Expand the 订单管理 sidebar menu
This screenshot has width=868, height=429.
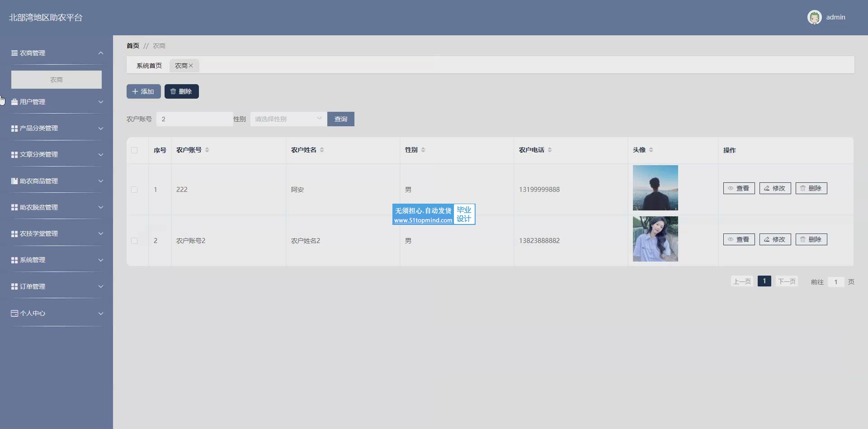[57, 286]
